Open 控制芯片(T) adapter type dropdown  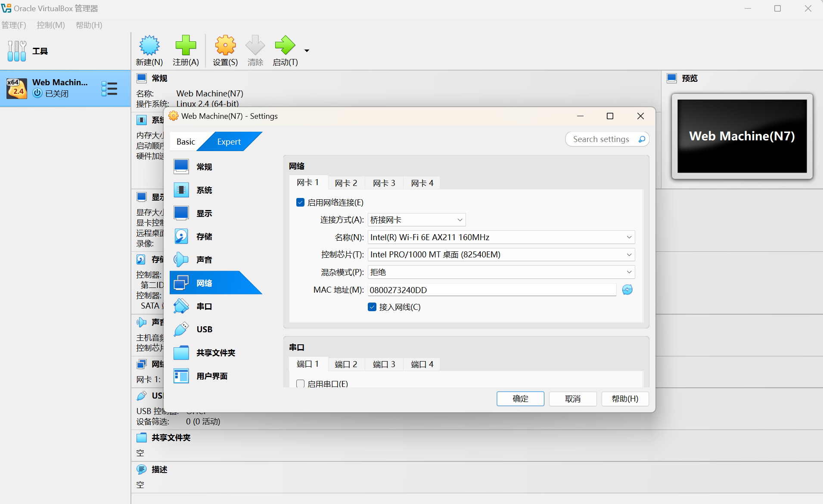501,254
